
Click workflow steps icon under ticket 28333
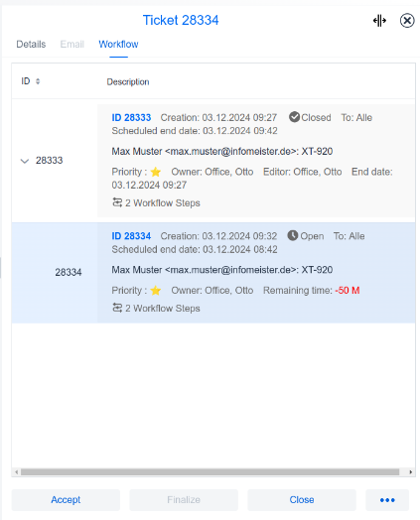(x=117, y=202)
